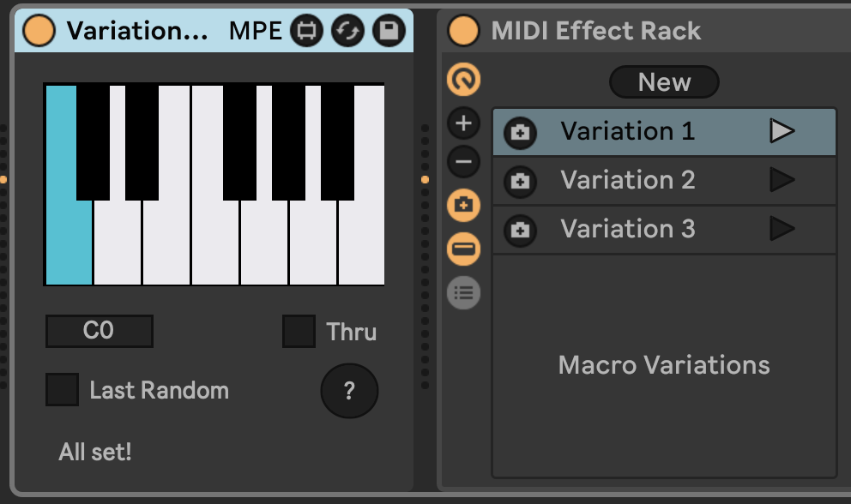The image size is (851, 504).
Task: Click the minus button to remove macros
Action: (464, 161)
